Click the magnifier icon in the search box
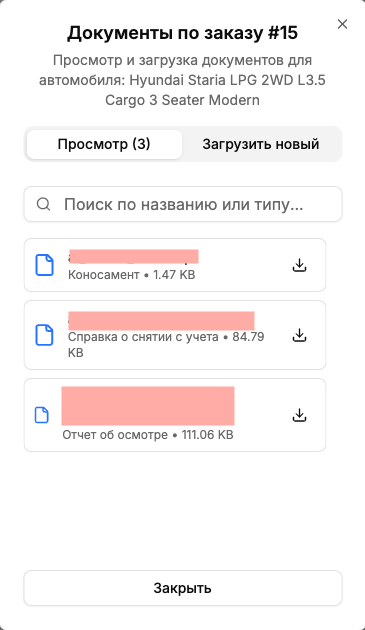 pyautogui.click(x=43, y=204)
